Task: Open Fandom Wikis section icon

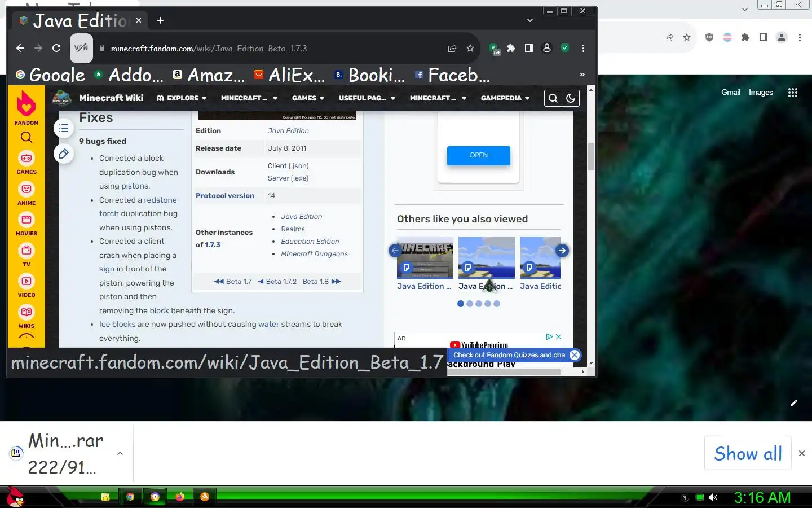Action: pyautogui.click(x=27, y=317)
